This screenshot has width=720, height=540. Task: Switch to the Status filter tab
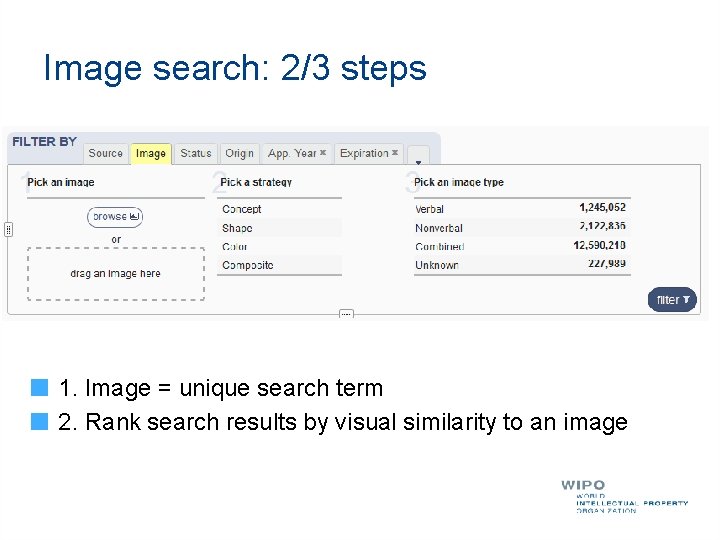196,153
